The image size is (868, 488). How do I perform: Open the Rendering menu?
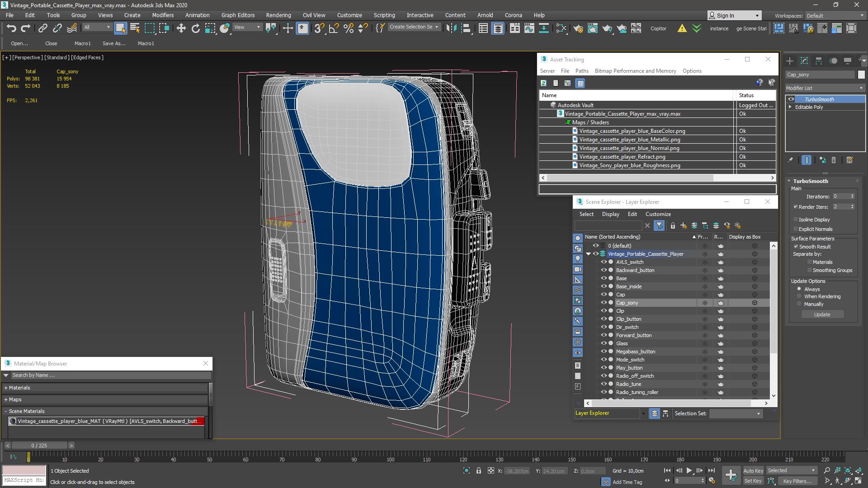point(278,15)
